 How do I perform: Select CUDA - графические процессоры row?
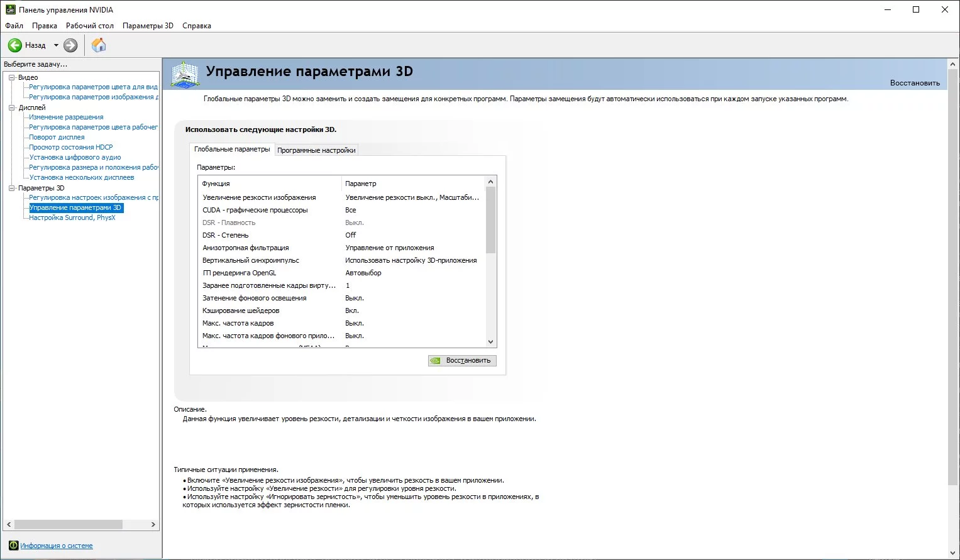click(x=342, y=210)
